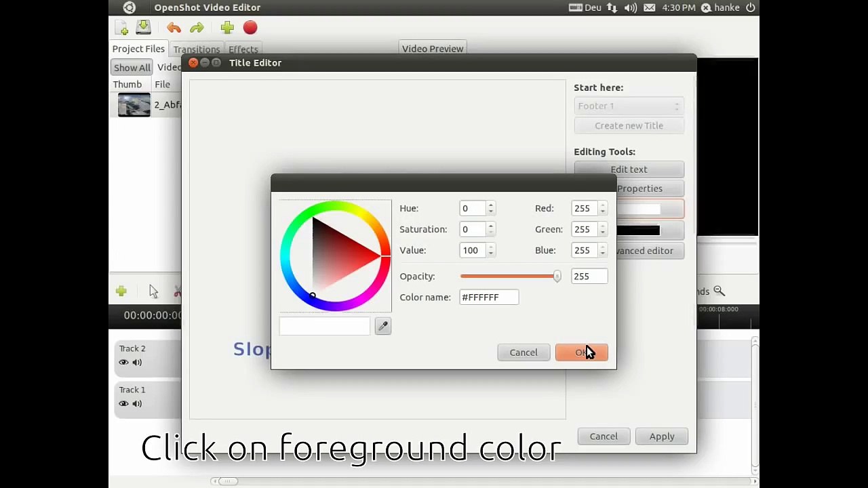
Task: Open the Footer 1 template dropdown
Action: [x=629, y=106]
